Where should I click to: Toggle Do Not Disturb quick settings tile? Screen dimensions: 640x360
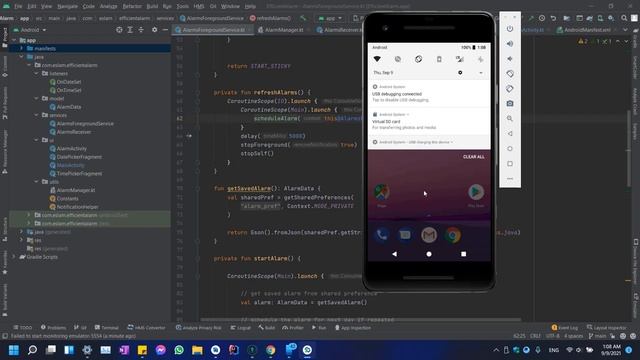(398, 59)
